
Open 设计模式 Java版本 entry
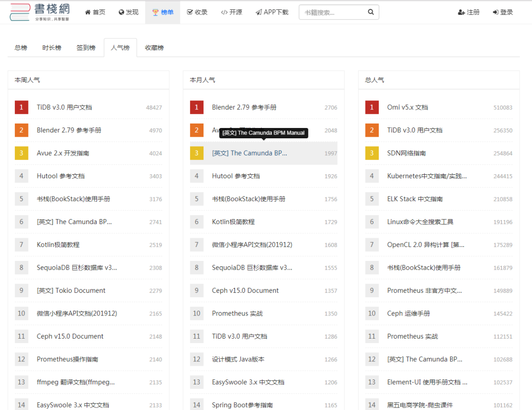[x=238, y=359]
